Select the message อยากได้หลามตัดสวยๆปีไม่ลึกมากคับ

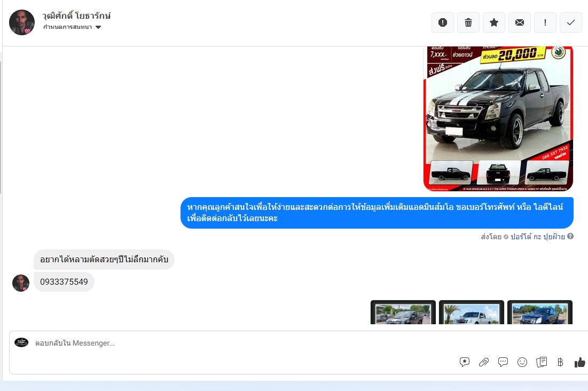tap(104, 259)
